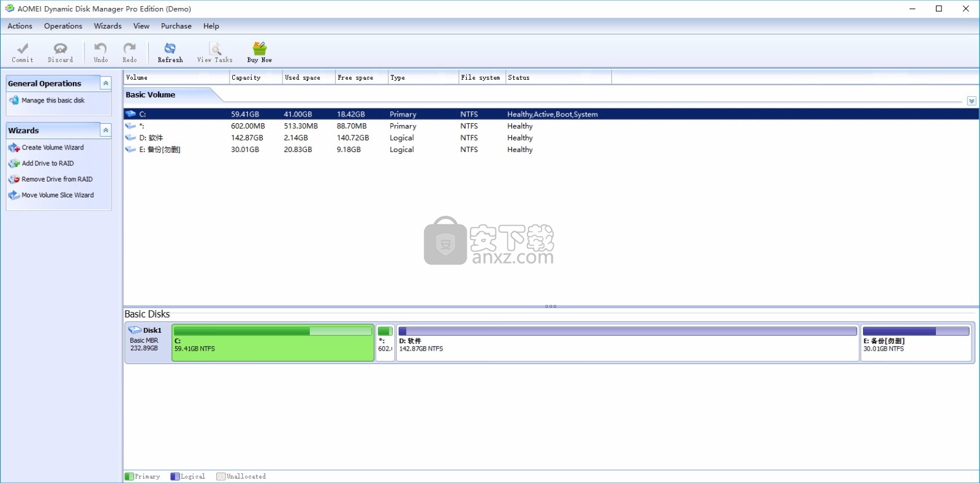Image resolution: width=980 pixels, height=483 pixels.
Task: Open the Actions menu
Action: click(20, 26)
